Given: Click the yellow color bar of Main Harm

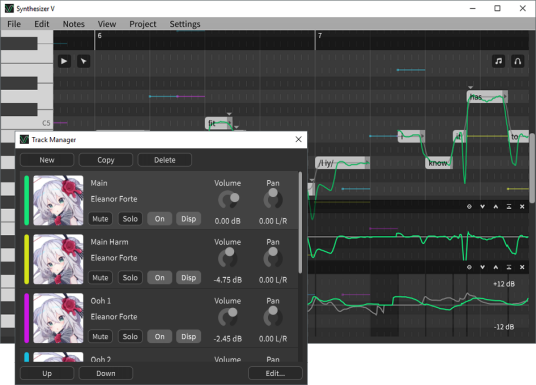Looking at the screenshot, I should click(x=27, y=259).
